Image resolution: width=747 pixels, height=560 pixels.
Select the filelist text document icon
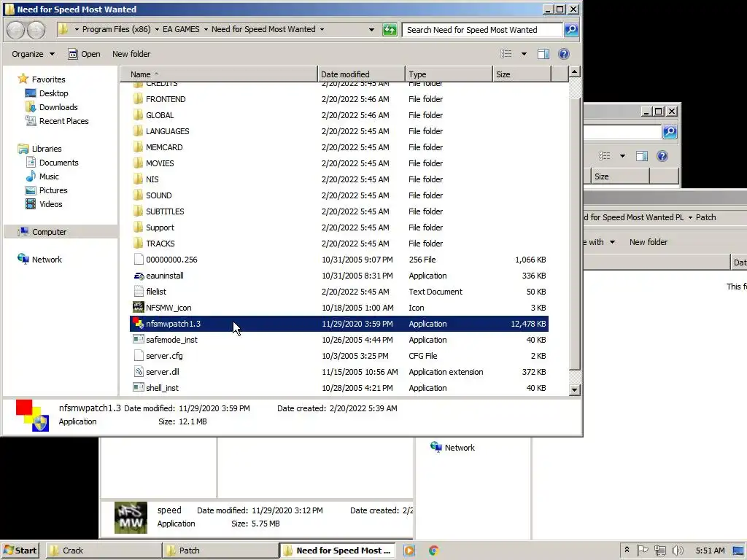pyautogui.click(x=139, y=292)
